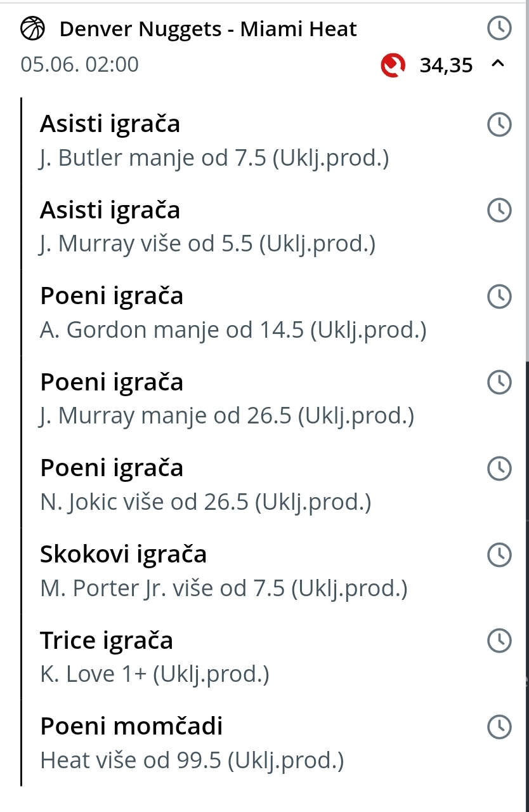
Task: Open the Denver Nuggets - Miami Heat match
Action: [208, 29]
